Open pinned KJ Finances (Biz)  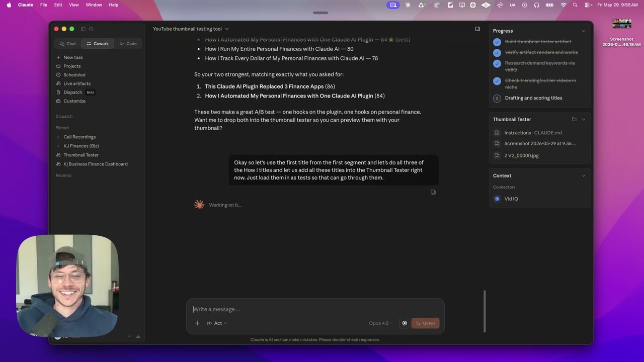pos(81,146)
